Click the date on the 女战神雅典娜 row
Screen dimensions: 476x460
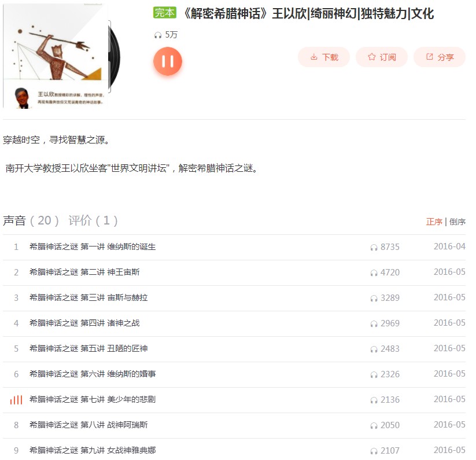point(449,450)
